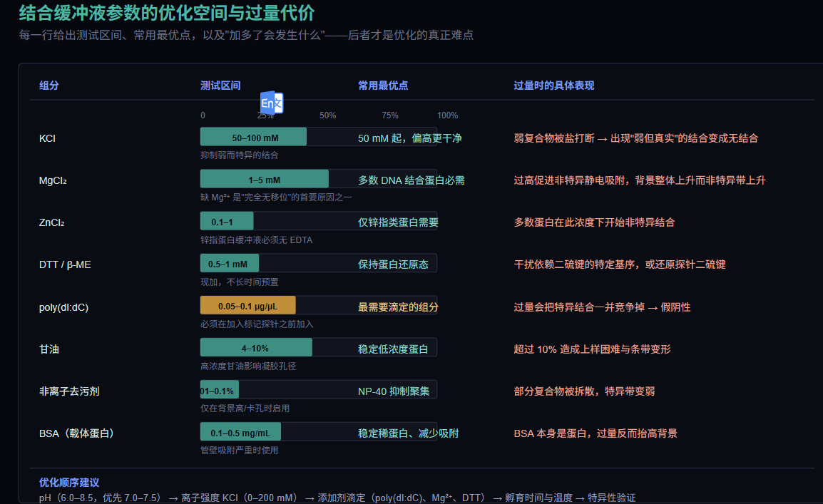Image resolution: width=823 pixels, height=504 pixels.
Task: Click the 常用最优点 column header
Action: [383, 86]
